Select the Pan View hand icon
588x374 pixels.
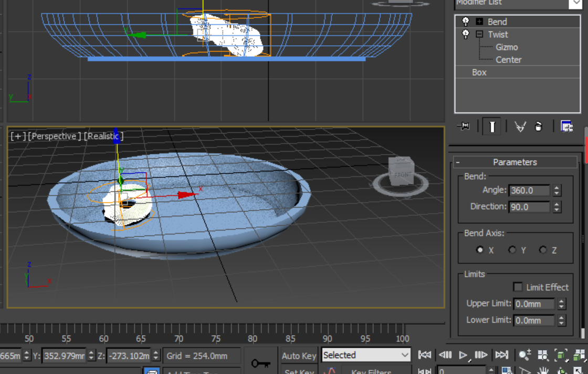543,370
